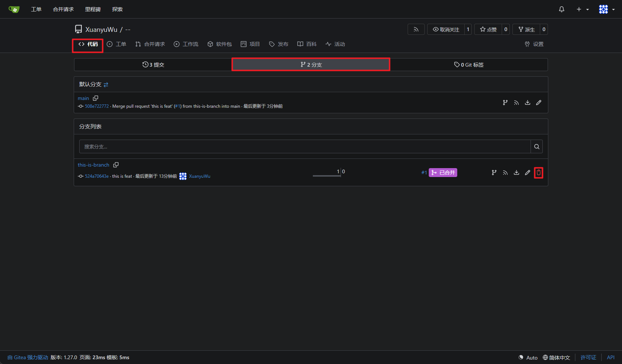Download the main branch archive
This screenshot has height=364, width=622.
[x=528, y=103]
